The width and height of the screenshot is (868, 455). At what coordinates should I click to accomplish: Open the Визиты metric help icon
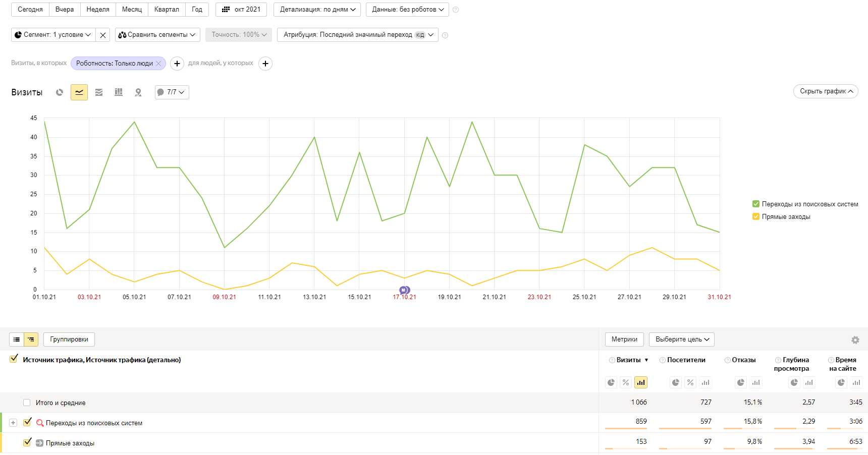click(612, 360)
